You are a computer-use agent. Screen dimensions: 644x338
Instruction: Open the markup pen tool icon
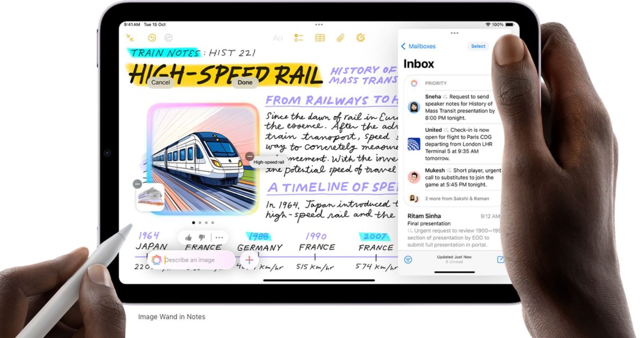361,38
